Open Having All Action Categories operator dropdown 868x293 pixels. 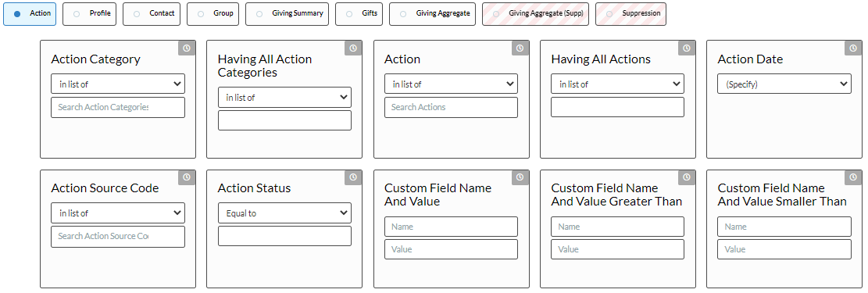284,97
